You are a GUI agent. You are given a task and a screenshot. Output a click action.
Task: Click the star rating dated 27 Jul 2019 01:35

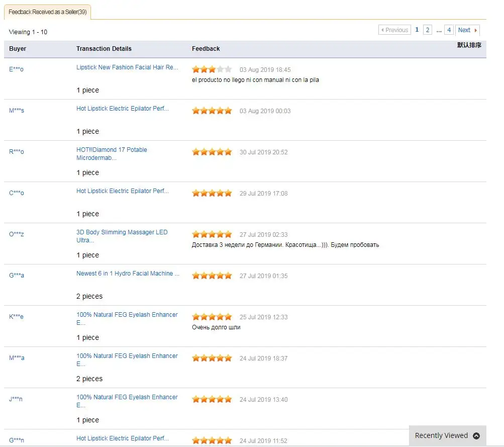(x=212, y=276)
